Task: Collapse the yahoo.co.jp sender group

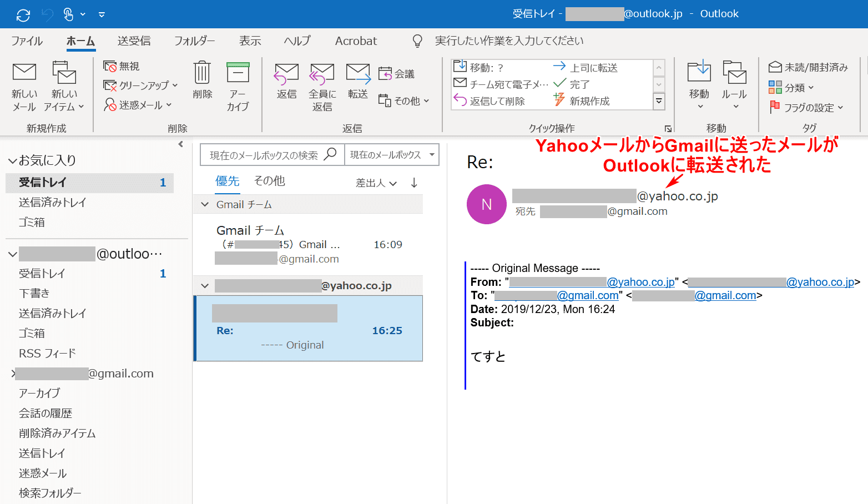Action: coord(205,286)
